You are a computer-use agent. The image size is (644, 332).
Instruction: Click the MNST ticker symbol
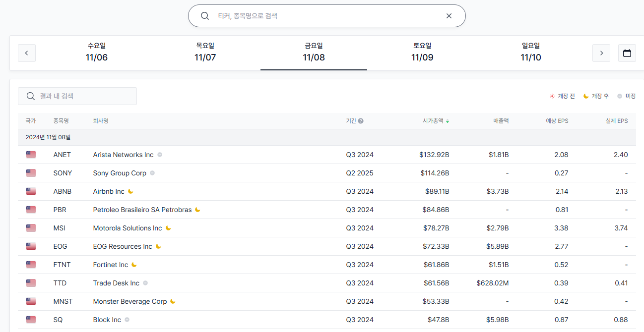click(63, 301)
